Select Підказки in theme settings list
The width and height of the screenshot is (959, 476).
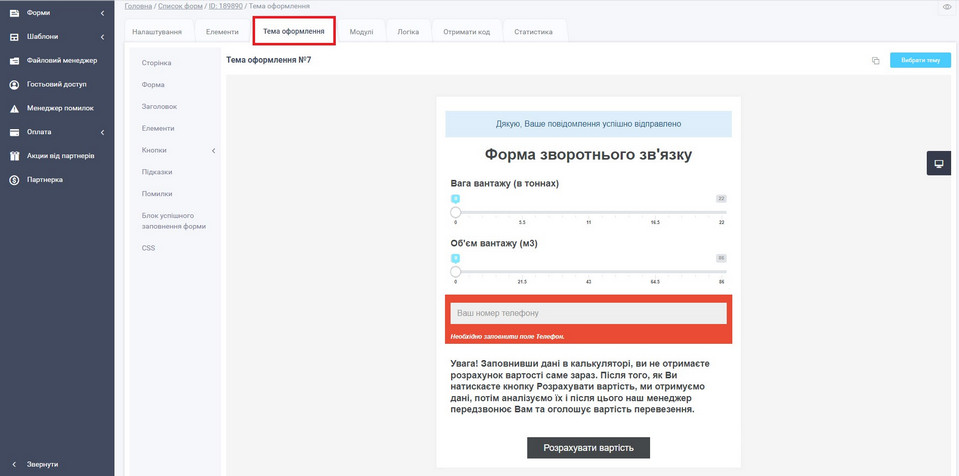157,172
